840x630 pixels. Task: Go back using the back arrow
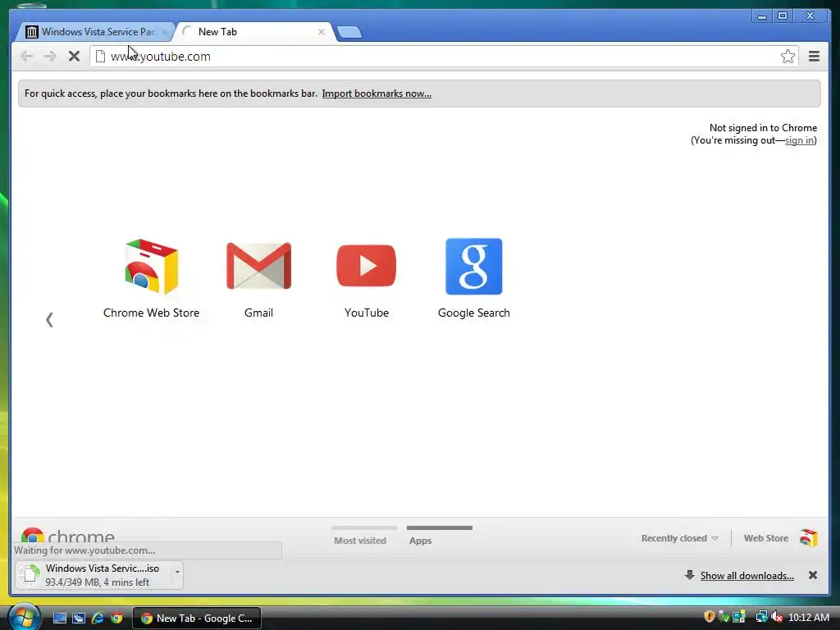(26, 57)
